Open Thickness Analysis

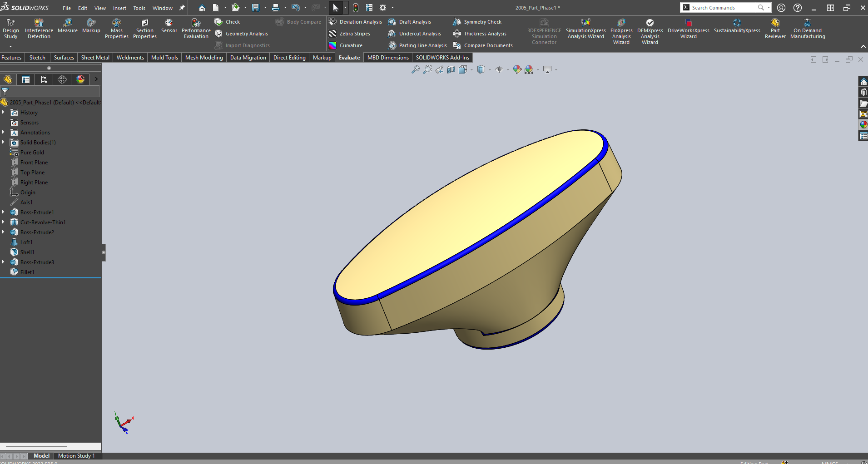(480, 34)
